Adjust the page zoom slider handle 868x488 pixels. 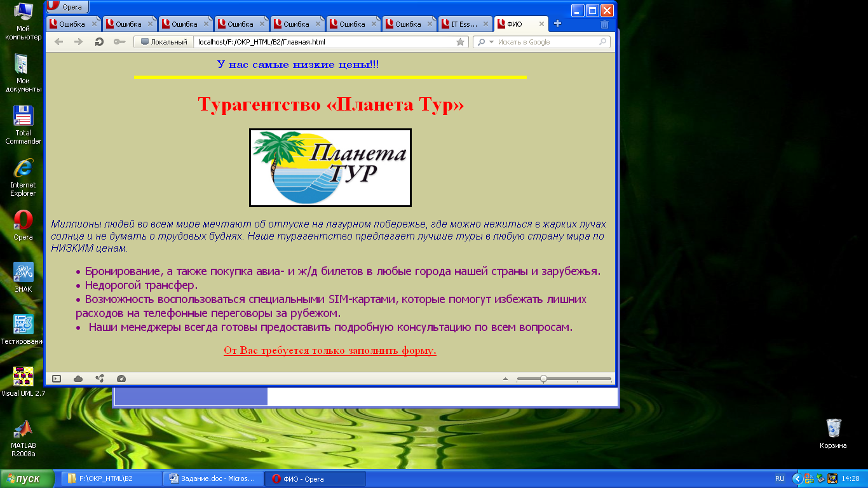click(x=543, y=379)
